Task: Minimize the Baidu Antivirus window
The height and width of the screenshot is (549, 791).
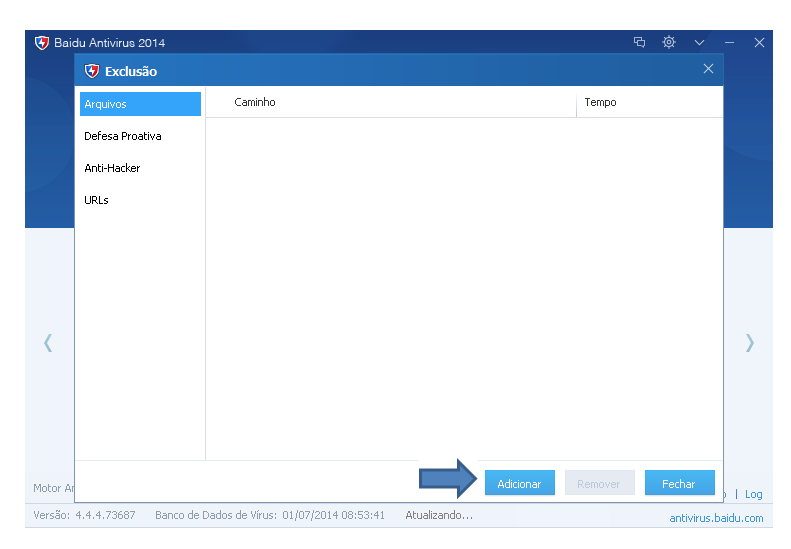Action: 729,43
